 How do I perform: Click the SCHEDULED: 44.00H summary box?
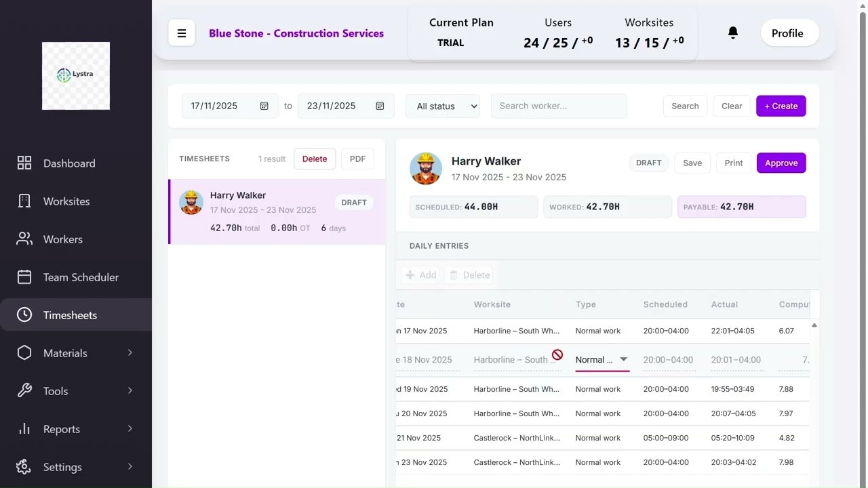[x=473, y=207]
